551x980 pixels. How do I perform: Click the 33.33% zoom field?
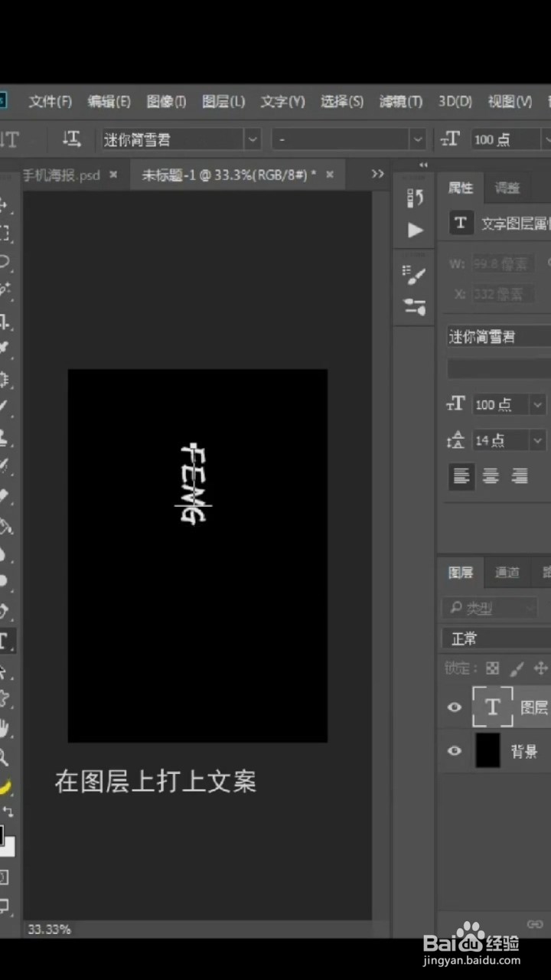click(x=49, y=929)
